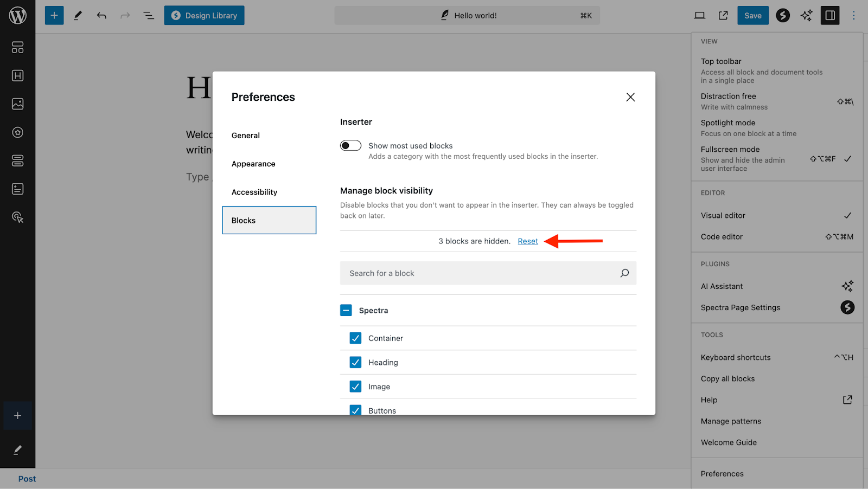The width and height of the screenshot is (868, 489).
Task: Select the Blocks preferences tab
Action: pos(269,220)
